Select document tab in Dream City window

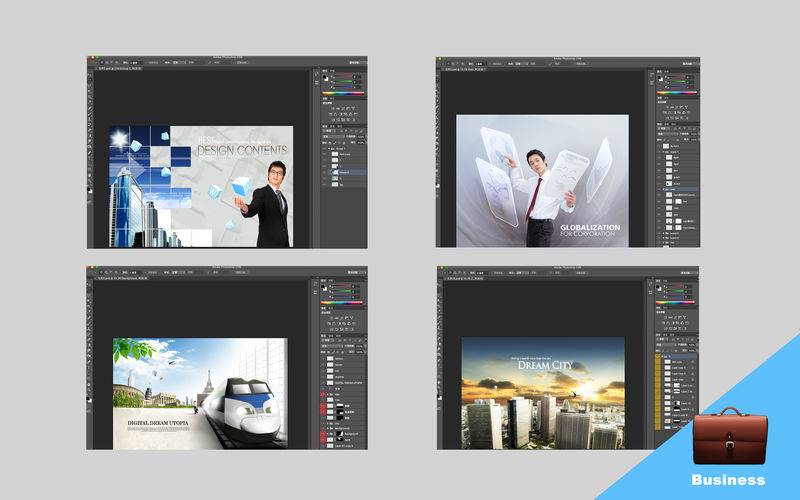point(465,279)
